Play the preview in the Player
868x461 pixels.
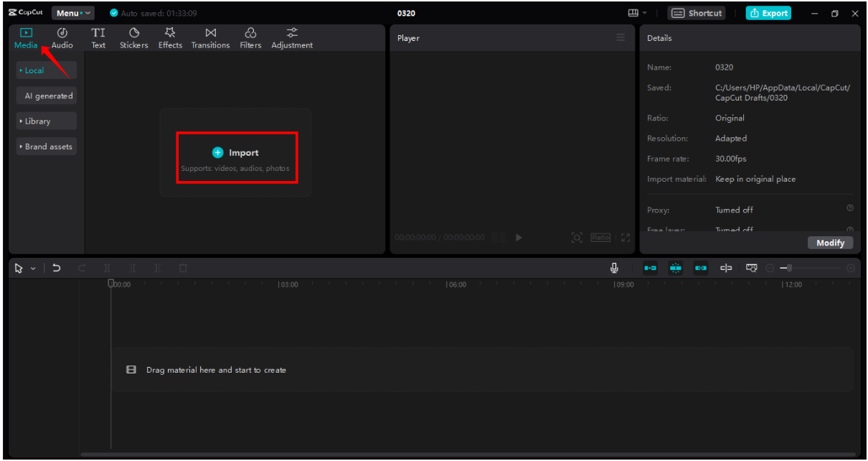pyautogui.click(x=519, y=237)
